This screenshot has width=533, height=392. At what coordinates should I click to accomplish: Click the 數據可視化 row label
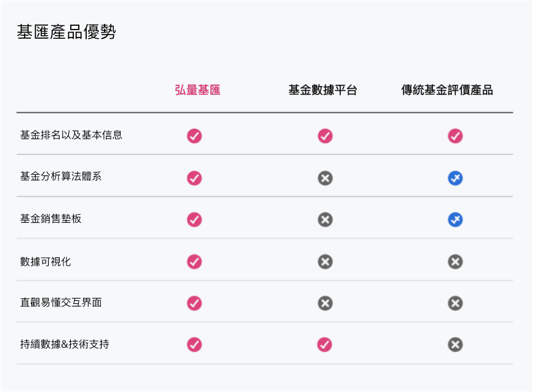click(x=46, y=262)
